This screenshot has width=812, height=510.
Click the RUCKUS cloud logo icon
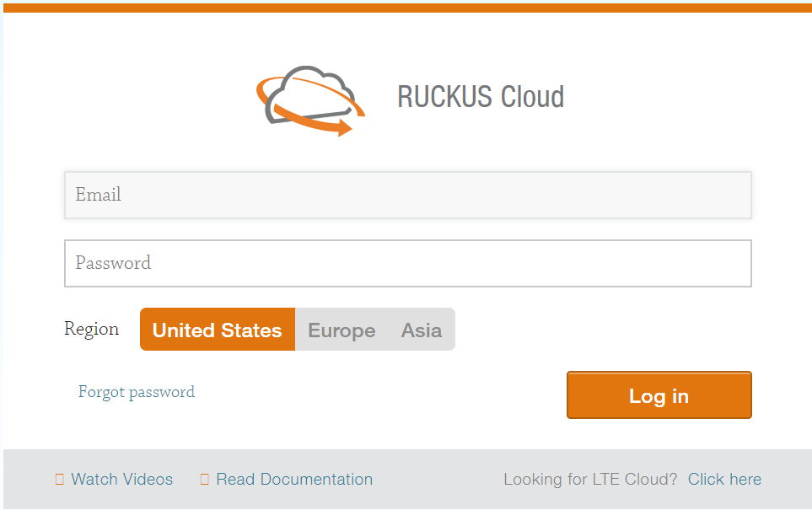tap(310, 99)
